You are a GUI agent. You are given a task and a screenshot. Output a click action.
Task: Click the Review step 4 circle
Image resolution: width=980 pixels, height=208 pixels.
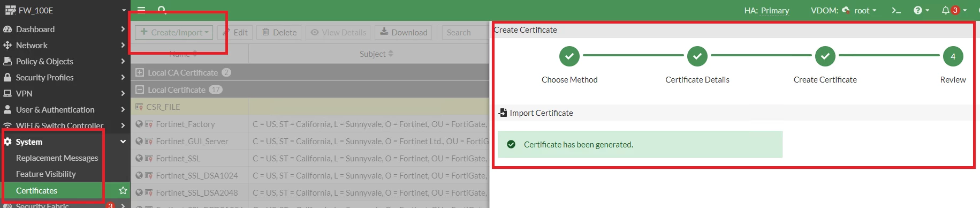click(x=953, y=56)
